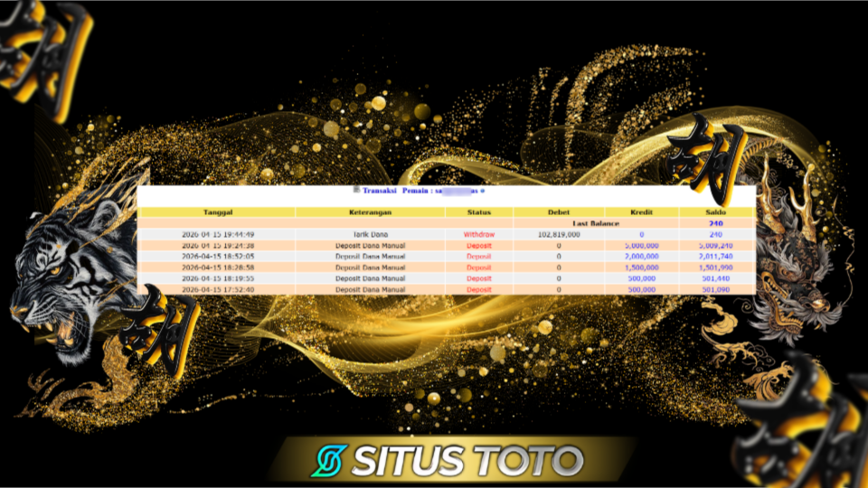Click the SITUS TOTO banner text

pos(467,461)
